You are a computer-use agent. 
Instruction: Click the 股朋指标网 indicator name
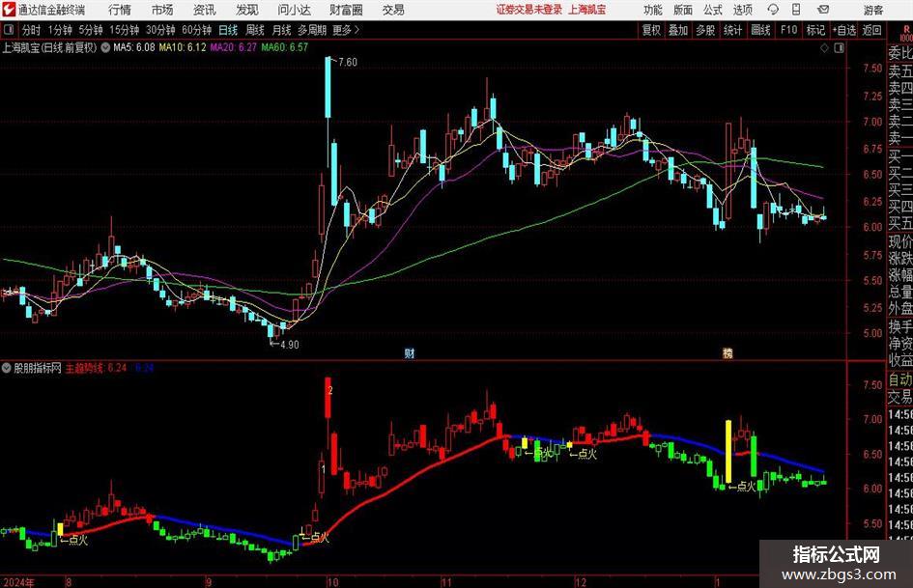38,368
